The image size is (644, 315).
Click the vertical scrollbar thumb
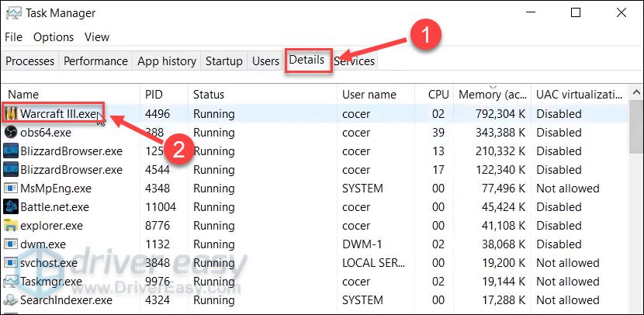636,126
